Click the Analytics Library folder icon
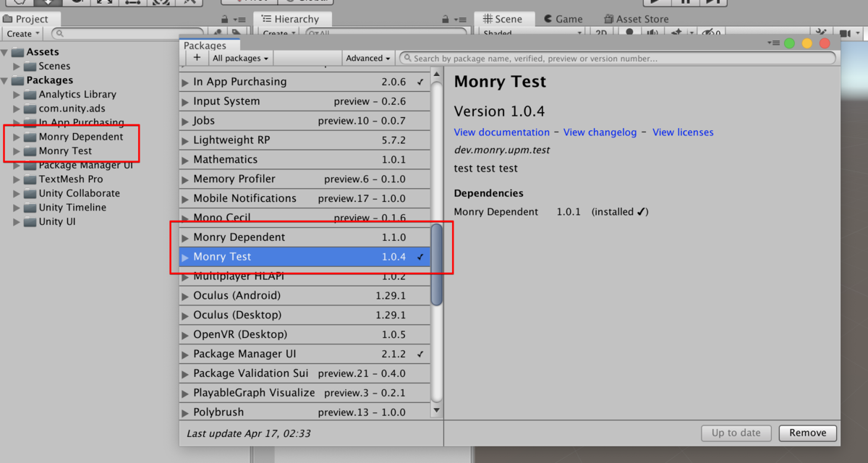 pos(30,95)
